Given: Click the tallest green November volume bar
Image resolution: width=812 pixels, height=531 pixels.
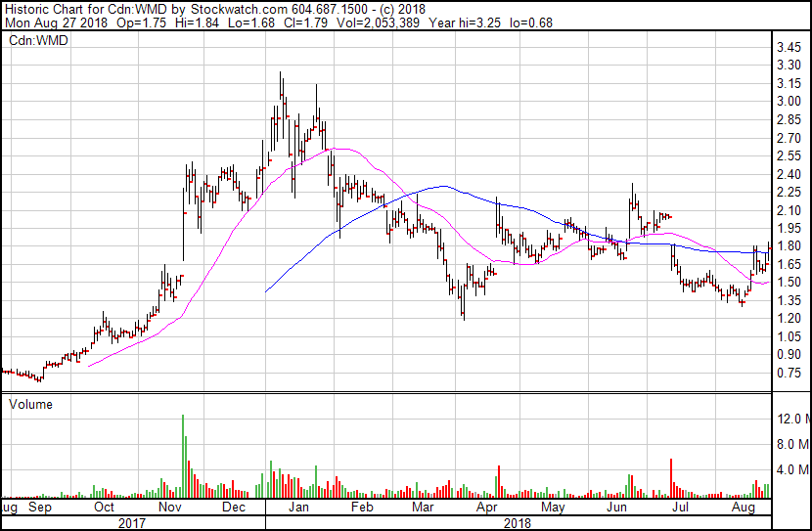Looking at the screenshot, I should [183, 456].
